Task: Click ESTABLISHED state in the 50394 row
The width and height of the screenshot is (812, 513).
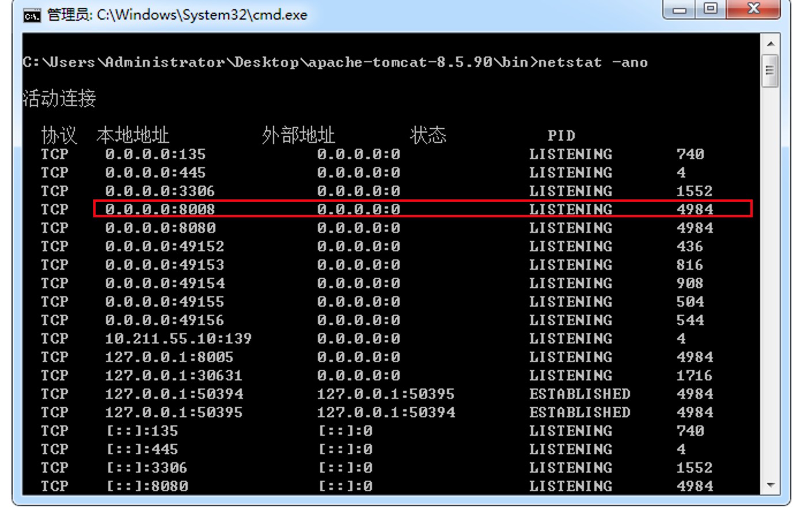Action: click(x=580, y=394)
